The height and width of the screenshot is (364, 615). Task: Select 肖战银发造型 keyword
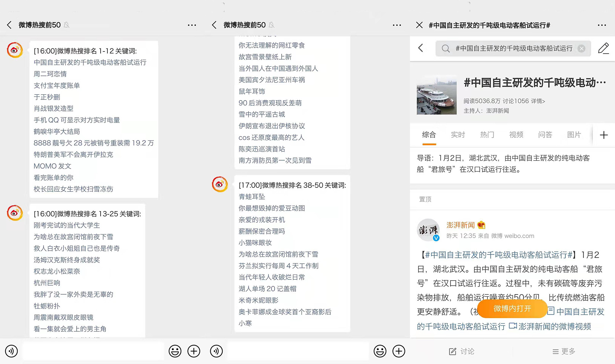click(x=54, y=108)
